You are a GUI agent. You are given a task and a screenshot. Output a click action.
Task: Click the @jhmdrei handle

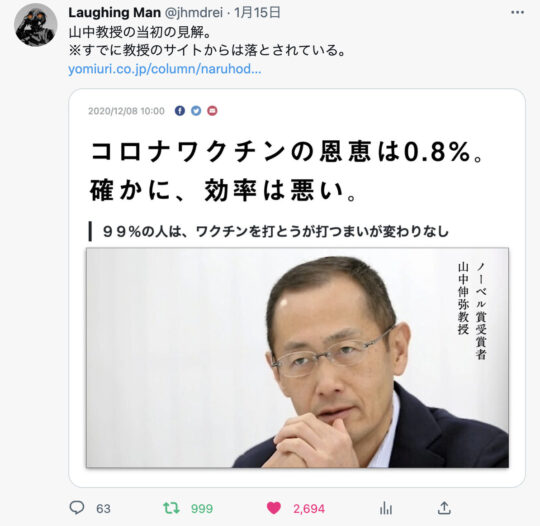point(194,13)
